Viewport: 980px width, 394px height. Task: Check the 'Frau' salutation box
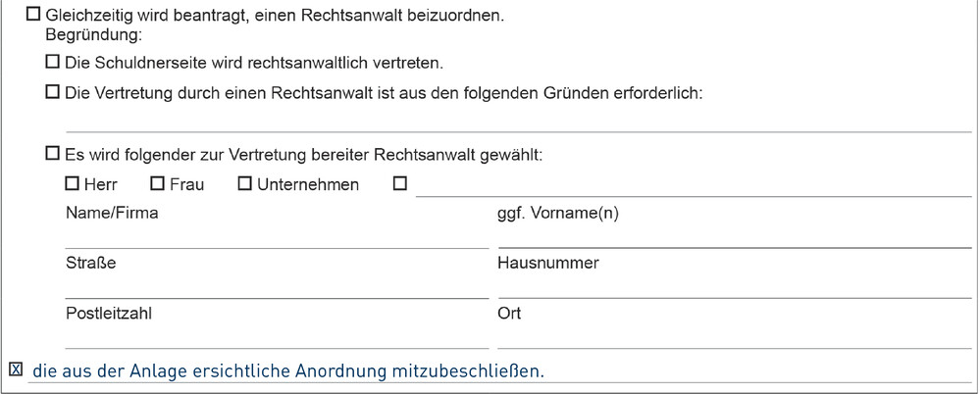pyautogui.click(x=157, y=183)
